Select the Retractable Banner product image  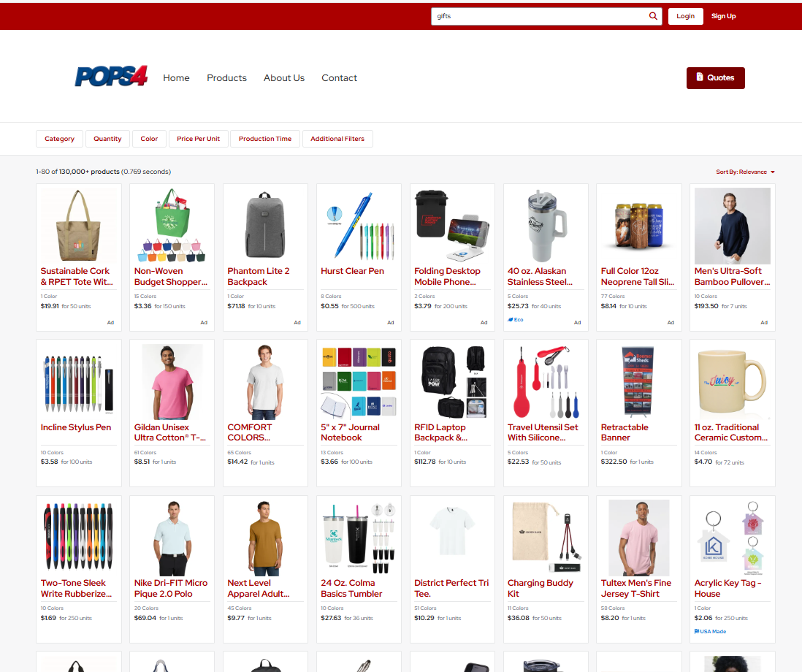639,381
